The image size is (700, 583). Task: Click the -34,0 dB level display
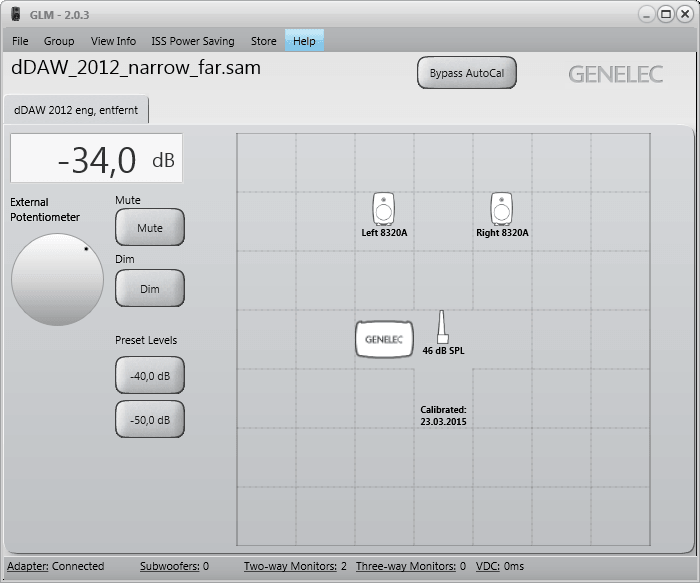coord(96,158)
